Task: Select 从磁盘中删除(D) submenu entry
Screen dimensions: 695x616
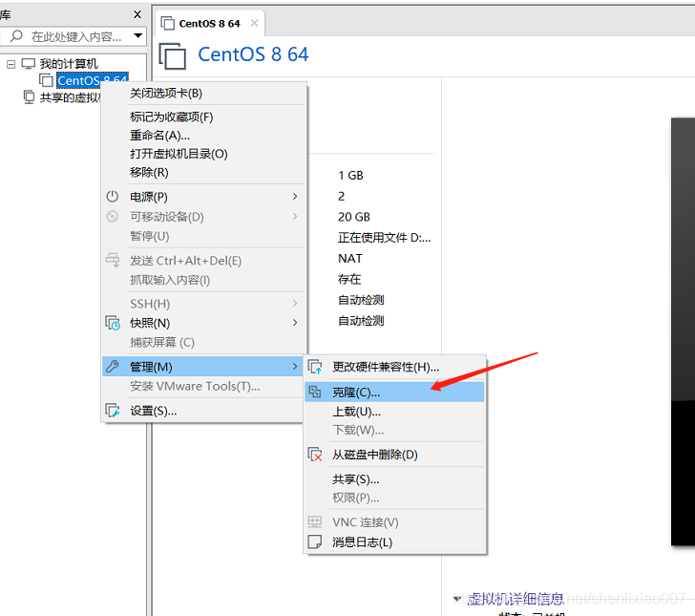Action: tap(395, 455)
